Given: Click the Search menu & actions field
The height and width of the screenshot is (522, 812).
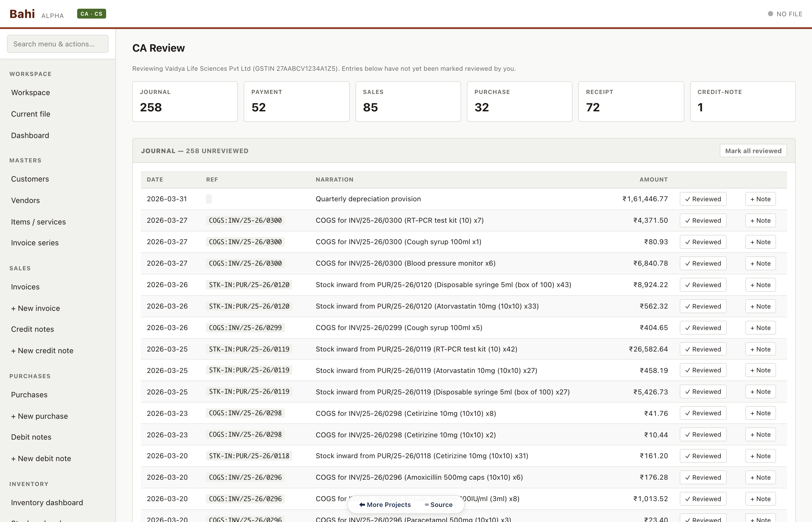Looking at the screenshot, I should pos(57,44).
